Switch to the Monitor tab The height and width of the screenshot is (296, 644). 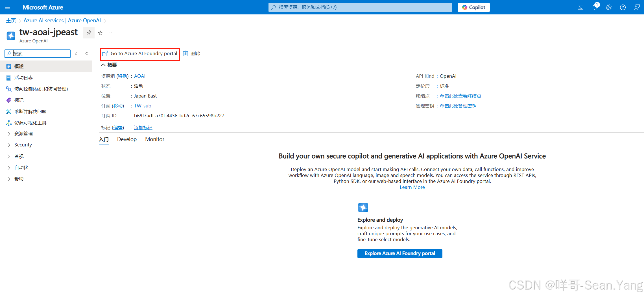point(154,139)
